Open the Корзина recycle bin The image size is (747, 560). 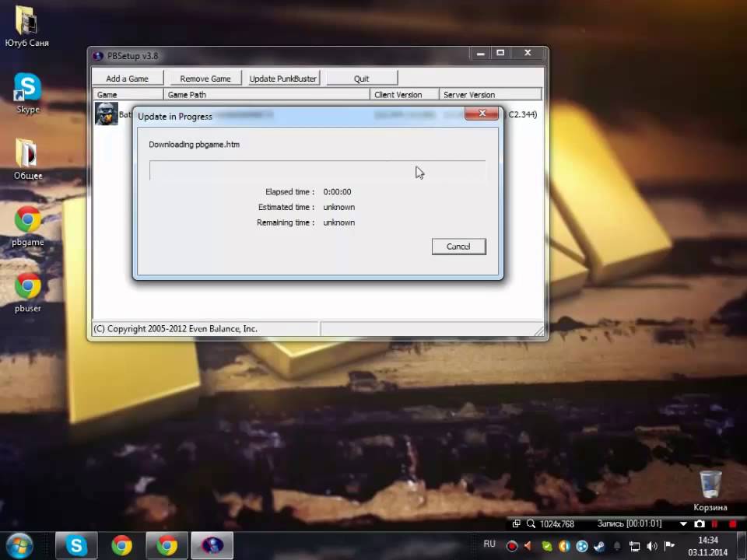click(x=710, y=491)
